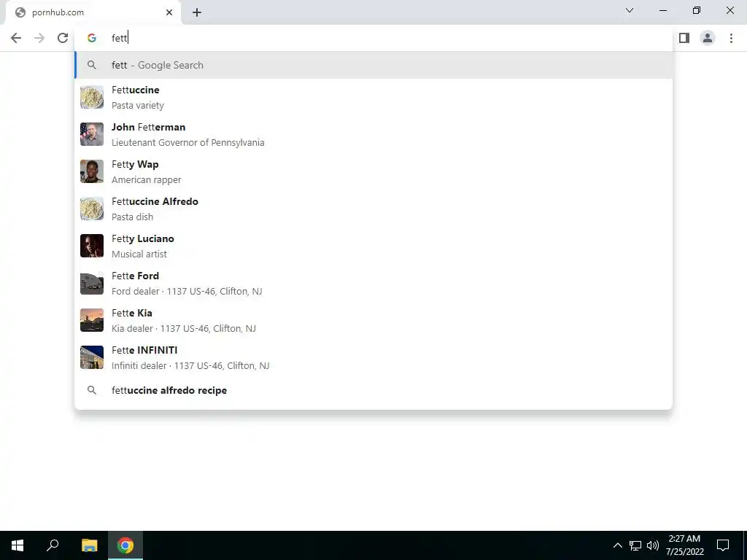Go back using the browser back arrow
Viewport: 747px width, 560px height.
(16, 38)
